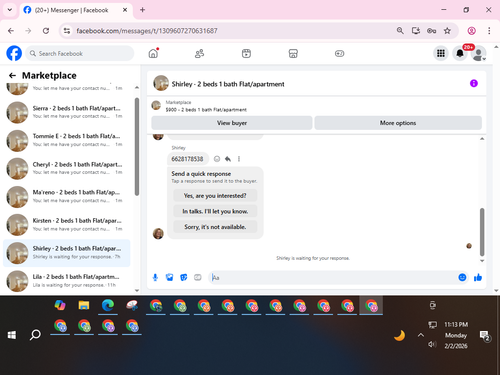Send 'In talks. I'll let you know.' response
The width and height of the screenshot is (500, 375).
coord(215,211)
